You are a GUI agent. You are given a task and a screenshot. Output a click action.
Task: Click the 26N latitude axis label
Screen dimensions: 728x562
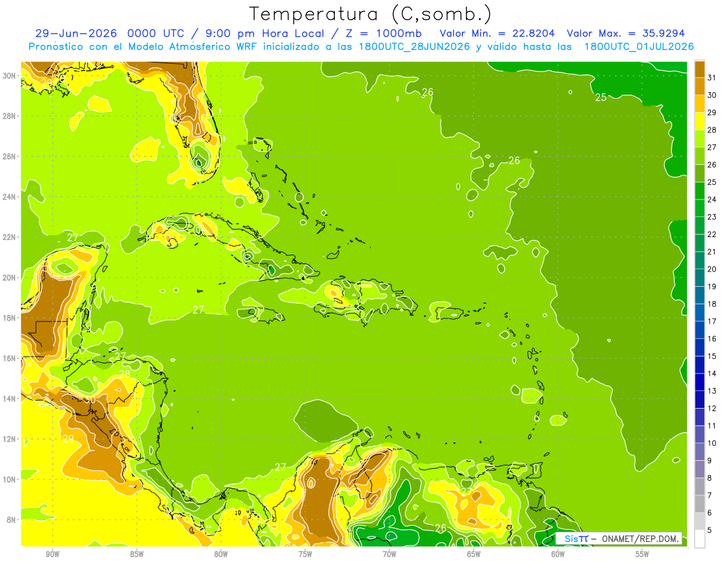point(10,156)
